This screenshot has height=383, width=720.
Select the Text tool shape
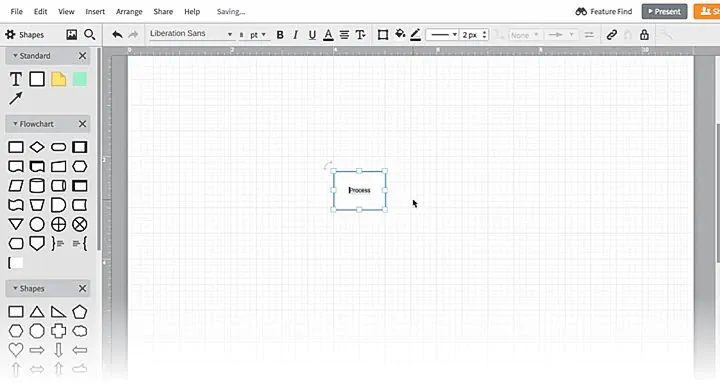tap(16, 79)
